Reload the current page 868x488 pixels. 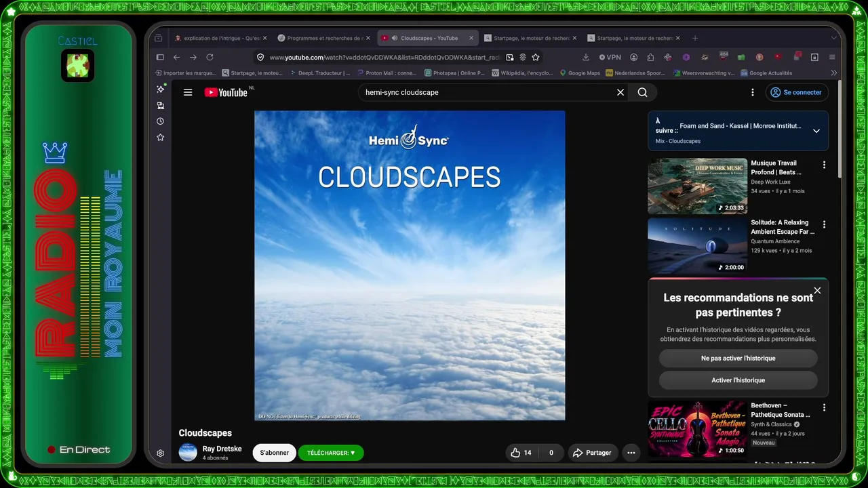pos(210,58)
